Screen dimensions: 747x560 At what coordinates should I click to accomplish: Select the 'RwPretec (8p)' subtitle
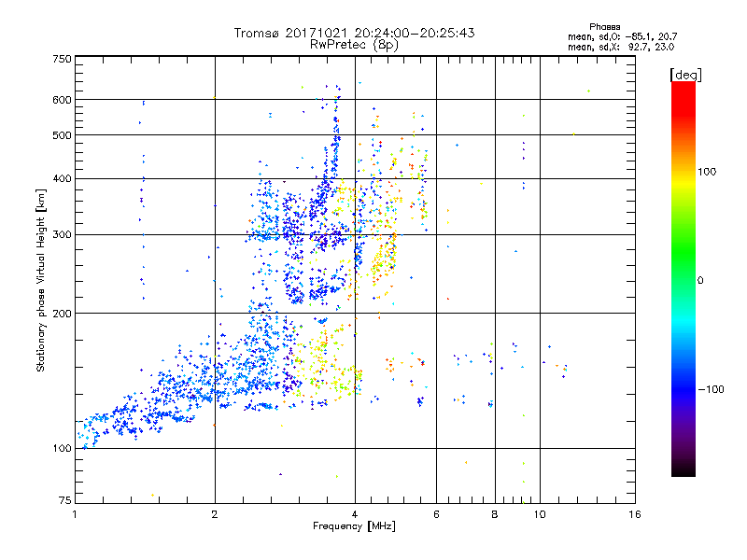pyautogui.click(x=354, y=45)
